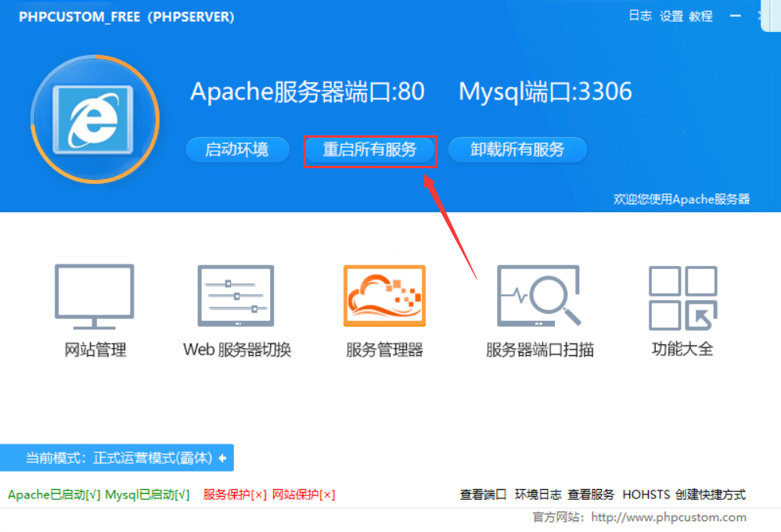Image resolution: width=781 pixels, height=532 pixels.
Task: Click the 创建快捷方式 link
Action: point(711,494)
